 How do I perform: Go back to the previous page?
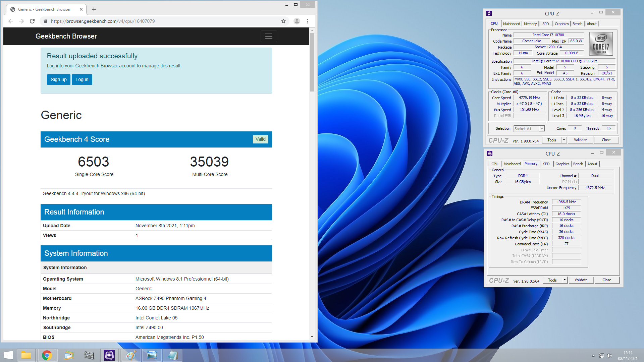pyautogui.click(x=11, y=21)
